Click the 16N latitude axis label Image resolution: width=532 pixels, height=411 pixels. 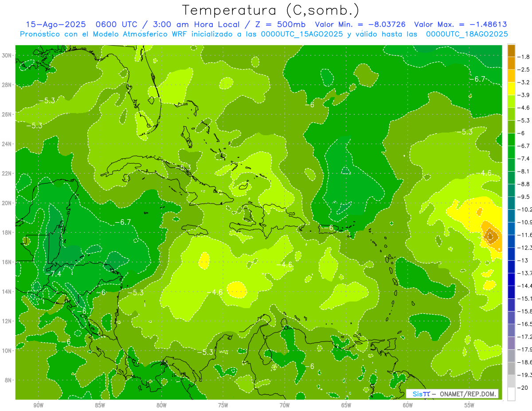[8, 262]
